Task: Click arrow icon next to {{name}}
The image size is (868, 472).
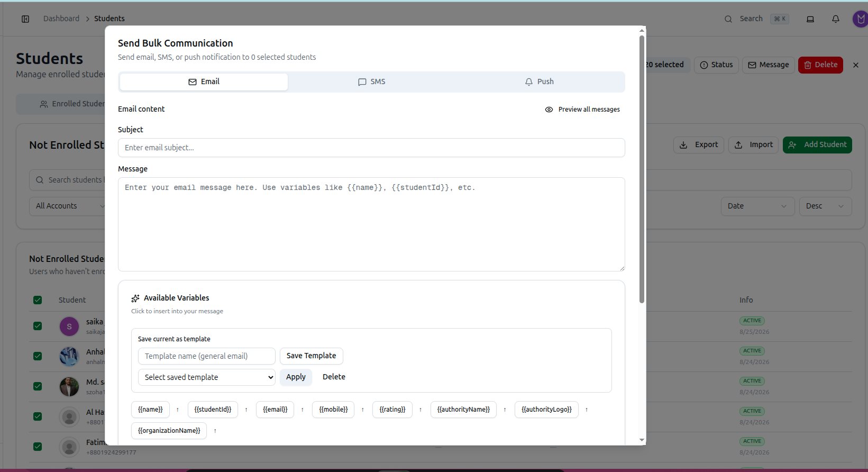Action: [x=178, y=410]
